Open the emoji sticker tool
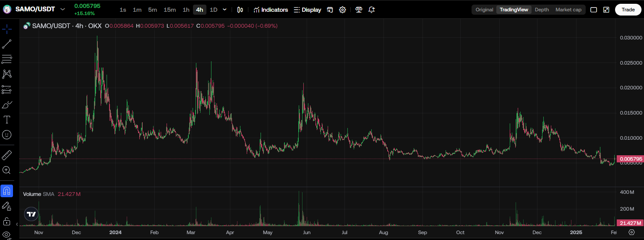Image resolution: width=644 pixels, height=240 pixels. [7, 135]
